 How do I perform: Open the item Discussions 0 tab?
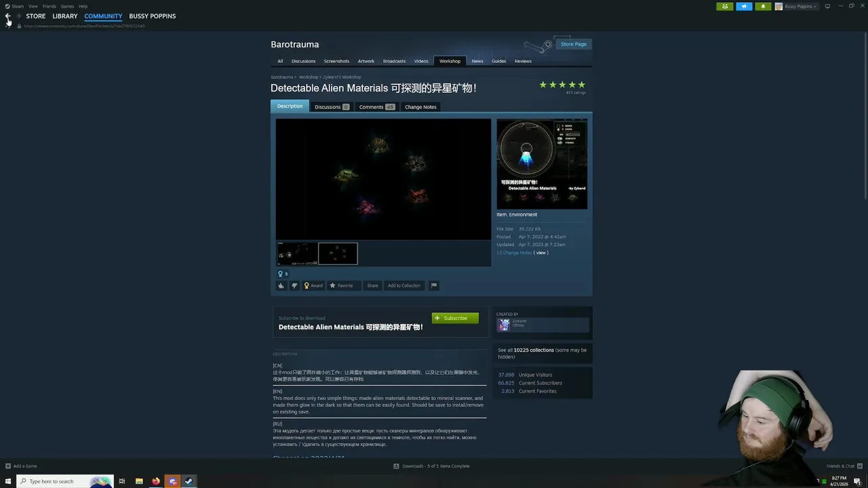[332, 107]
